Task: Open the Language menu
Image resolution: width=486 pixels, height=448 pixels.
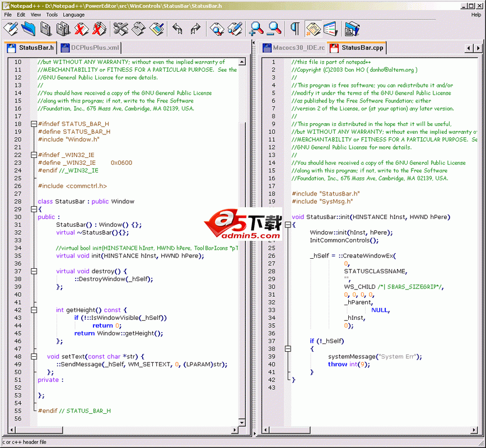Action: [73, 15]
